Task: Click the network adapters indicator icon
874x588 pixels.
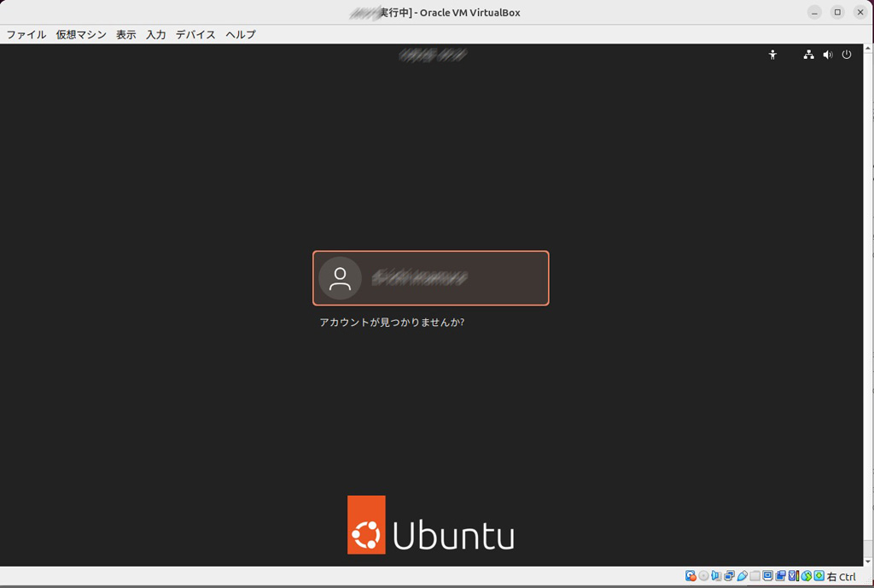Action: point(729,576)
